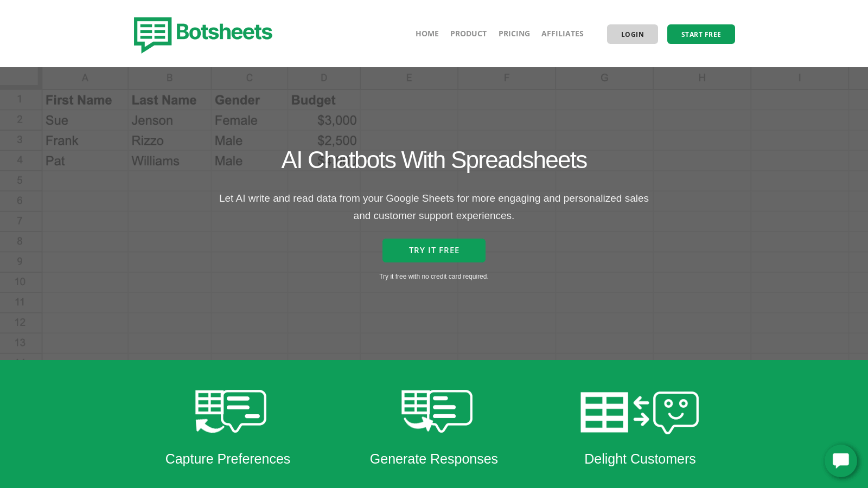Click the Generate Responses heading
868x488 pixels.
point(434,459)
